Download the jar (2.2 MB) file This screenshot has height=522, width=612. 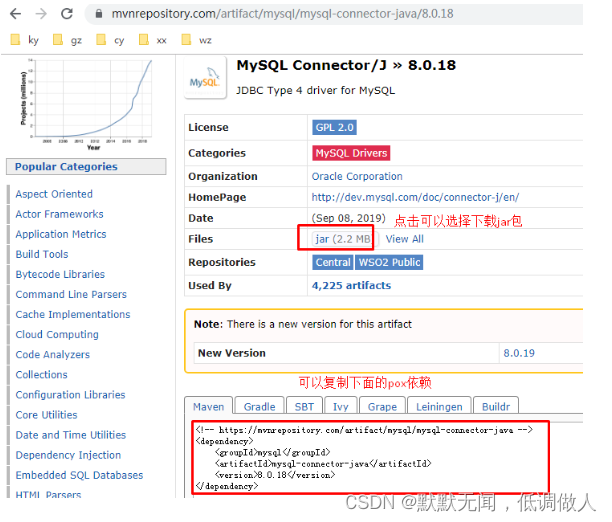tap(343, 239)
